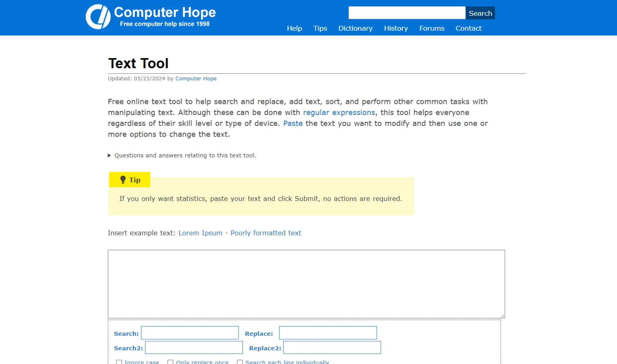Open the Tips section
The width and height of the screenshot is (617, 364).
click(320, 28)
